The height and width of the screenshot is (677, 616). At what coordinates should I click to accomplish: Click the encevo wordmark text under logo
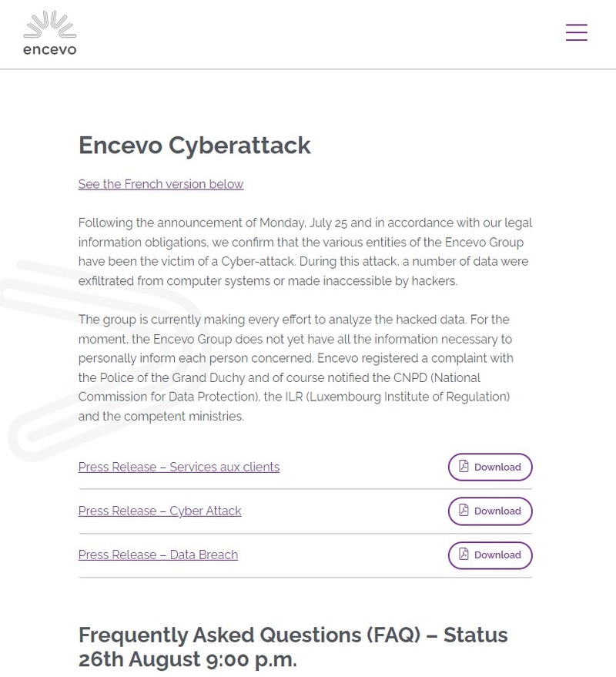(49, 51)
